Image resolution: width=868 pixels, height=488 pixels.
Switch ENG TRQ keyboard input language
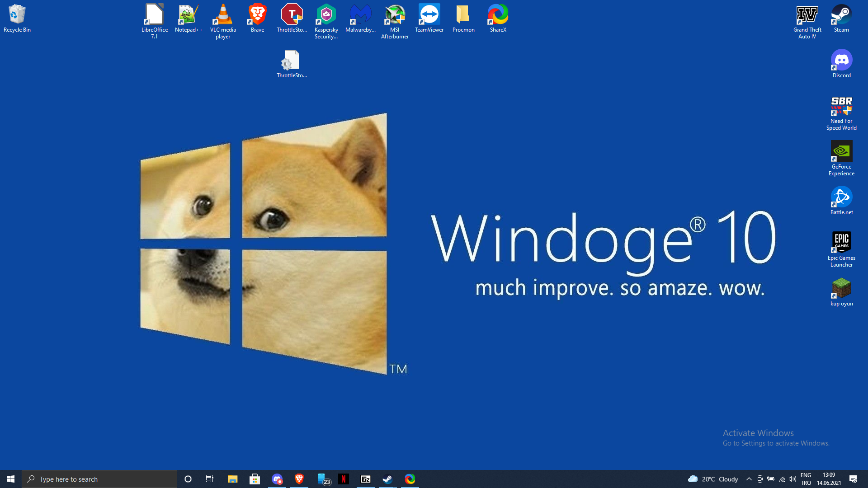pyautogui.click(x=806, y=479)
